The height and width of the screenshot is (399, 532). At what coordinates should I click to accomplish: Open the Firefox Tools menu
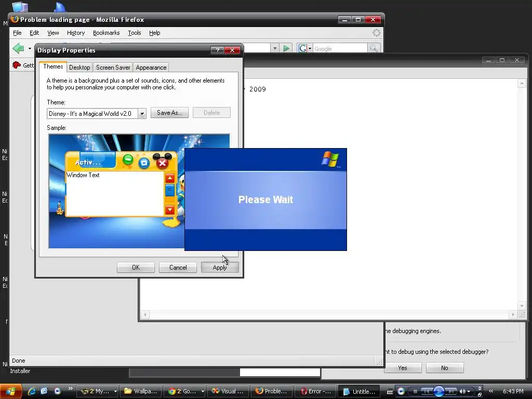tap(135, 33)
